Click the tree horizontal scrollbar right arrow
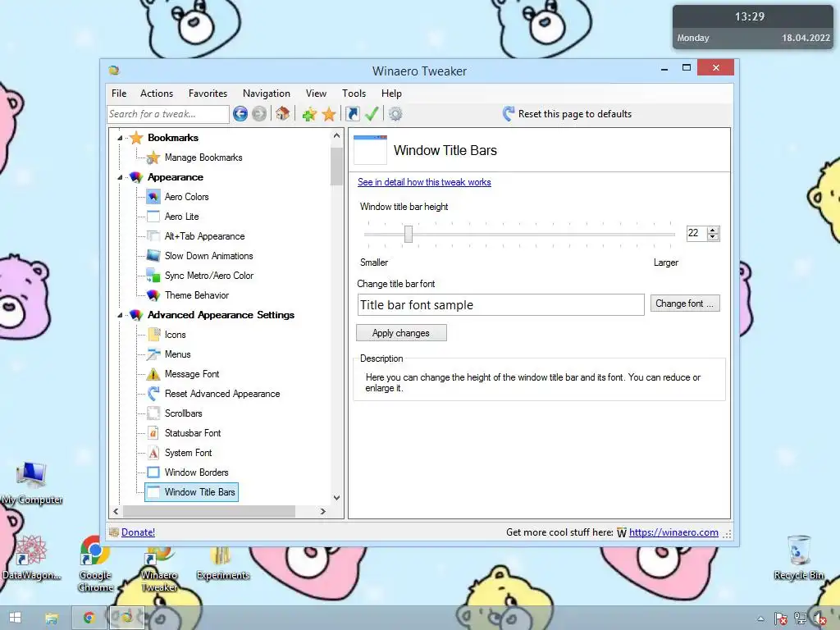 322,511
